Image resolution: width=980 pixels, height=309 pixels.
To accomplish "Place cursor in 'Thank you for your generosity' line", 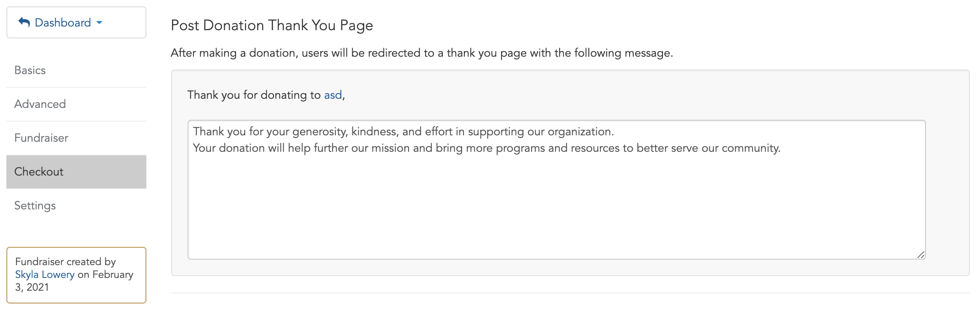I will point(403,132).
